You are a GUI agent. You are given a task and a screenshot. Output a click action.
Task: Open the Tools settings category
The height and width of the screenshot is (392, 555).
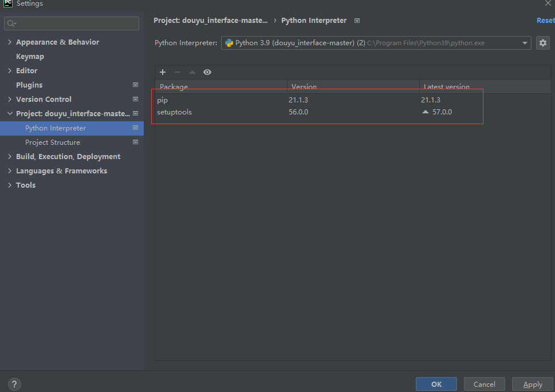[26, 185]
